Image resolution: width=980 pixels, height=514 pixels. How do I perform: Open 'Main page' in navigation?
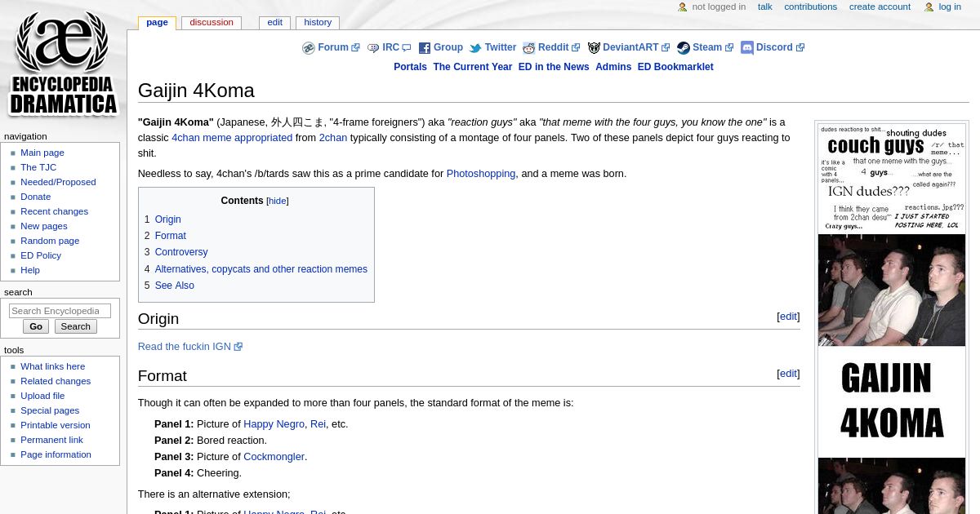point(42,153)
